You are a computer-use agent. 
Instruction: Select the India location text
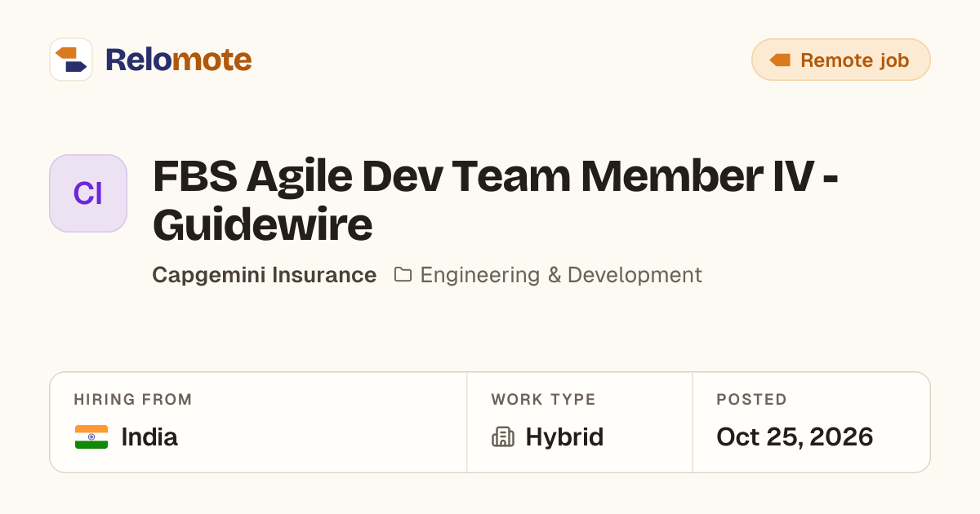point(149,437)
